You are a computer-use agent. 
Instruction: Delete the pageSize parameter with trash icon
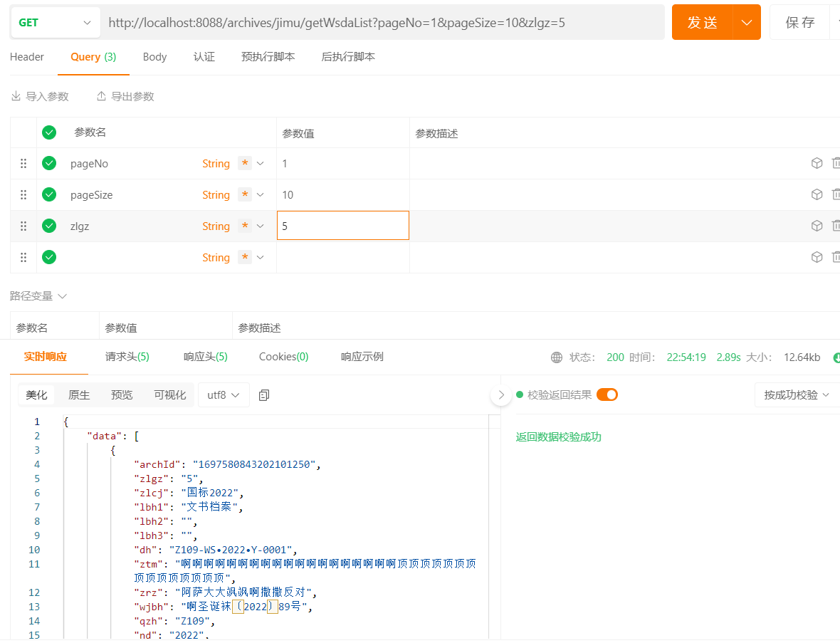836,194
